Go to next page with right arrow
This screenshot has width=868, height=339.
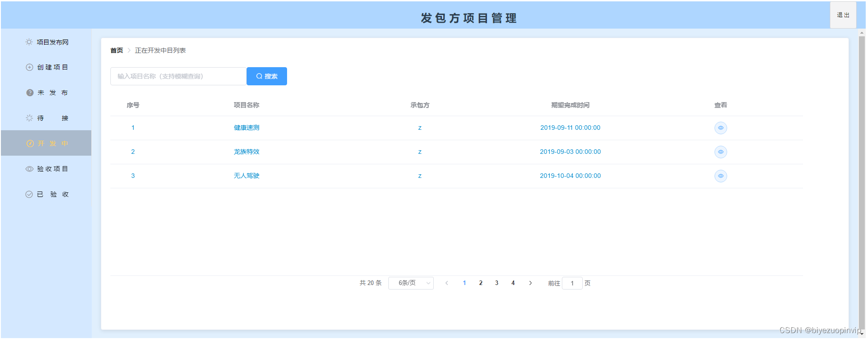pos(530,283)
